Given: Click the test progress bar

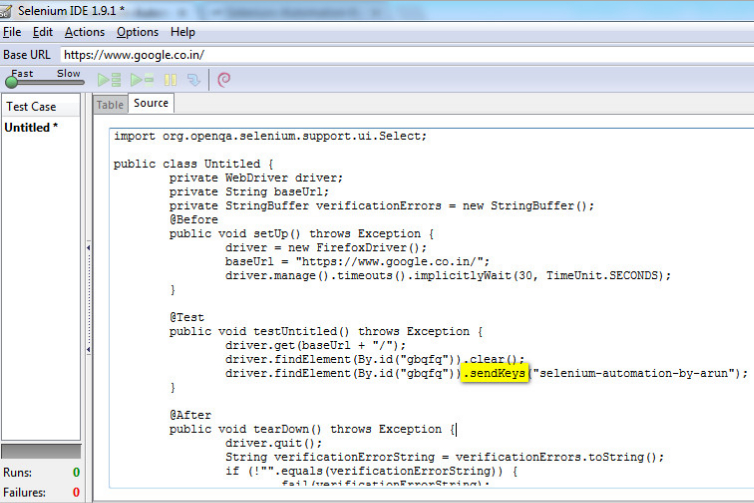Looking at the screenshot, I should 41,452.
